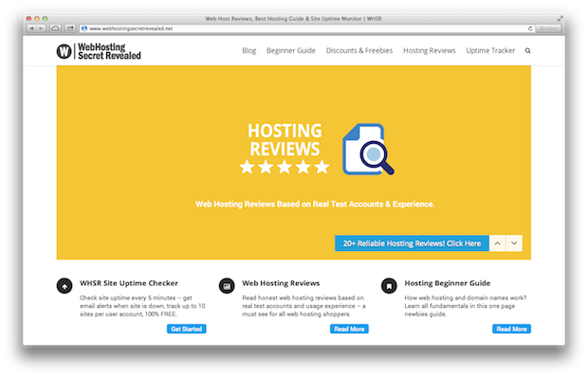The width and height of the screenshot is (588, 377).
Task: Open the iCloud tabs cloud icon
Action: click(x=56, y=28)
